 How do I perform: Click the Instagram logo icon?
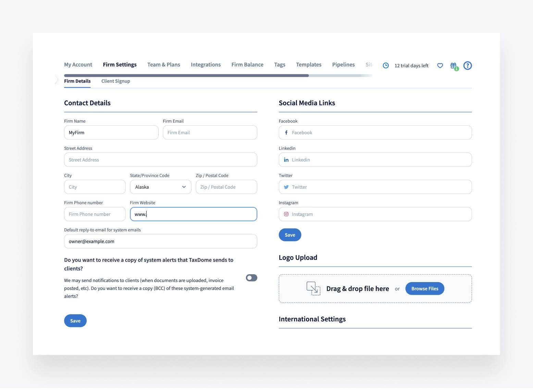[x=286, y=214]
